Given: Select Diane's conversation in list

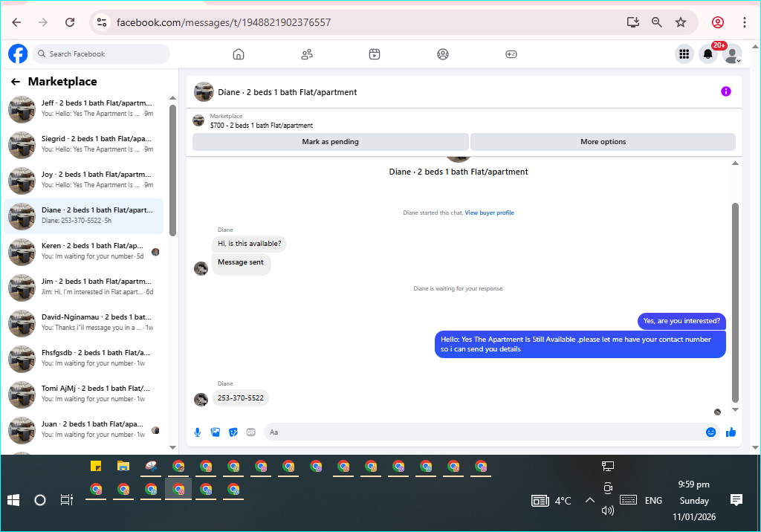Looking at the screenshot, I should coord(83,216).
